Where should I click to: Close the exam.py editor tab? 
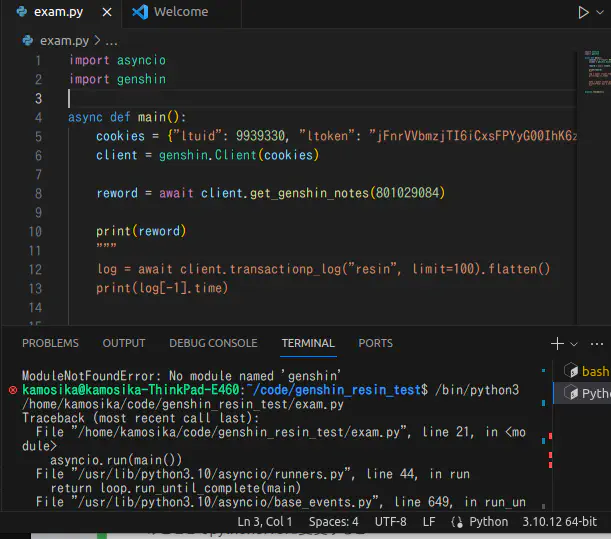[x=107, y=12]
